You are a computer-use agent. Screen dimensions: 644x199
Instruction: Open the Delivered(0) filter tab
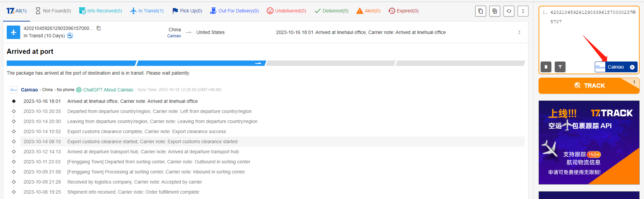(x=331, y=11)
